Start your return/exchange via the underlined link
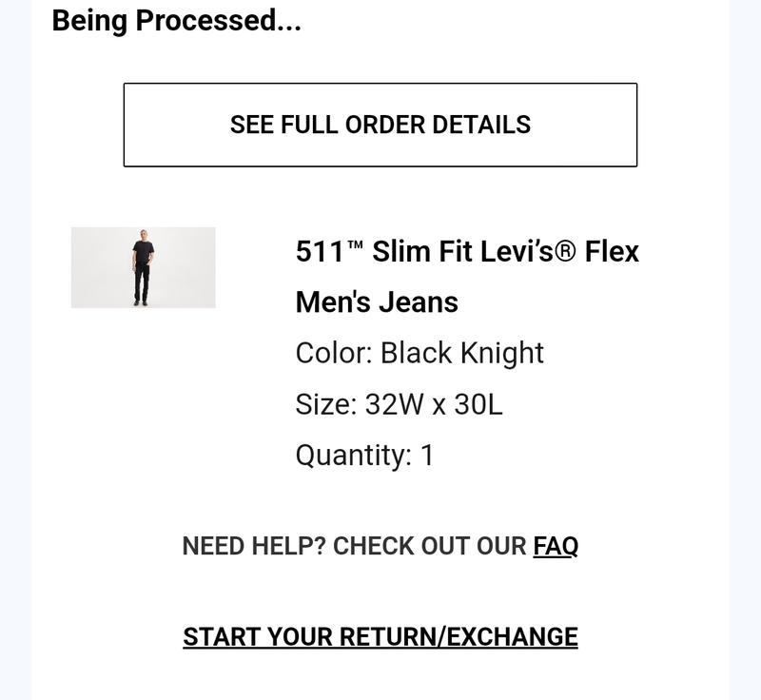The height and width of the screenshot is (700, 761). point(380,636)
